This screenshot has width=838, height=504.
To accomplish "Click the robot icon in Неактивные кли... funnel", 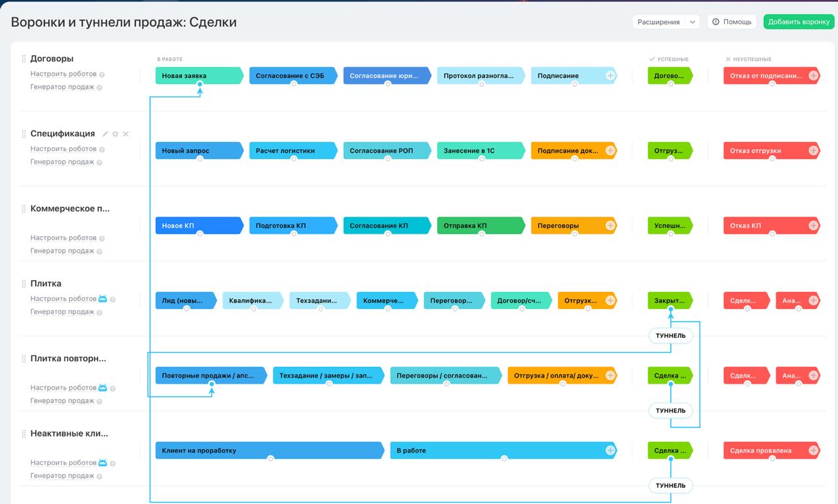I will tap(103, 463).
